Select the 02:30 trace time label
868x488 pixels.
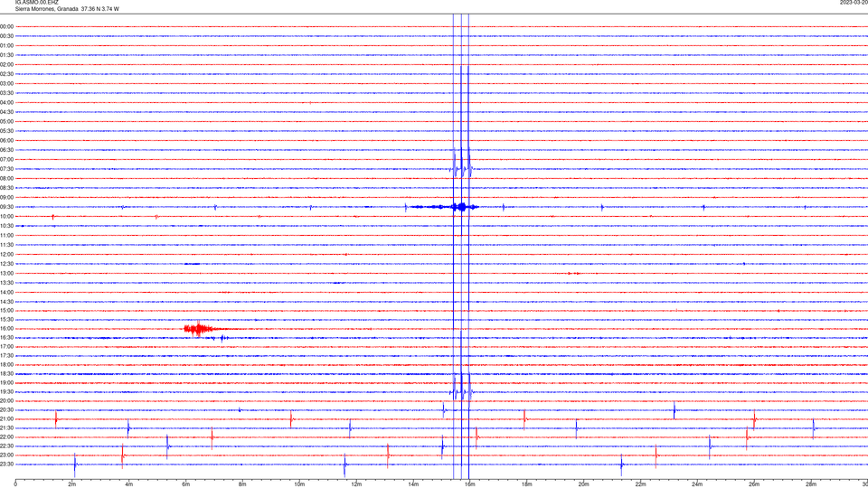6,74
